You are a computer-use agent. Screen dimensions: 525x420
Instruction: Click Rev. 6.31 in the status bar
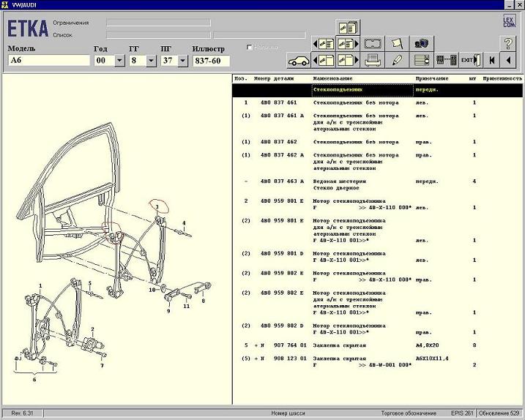pos(22,413)
